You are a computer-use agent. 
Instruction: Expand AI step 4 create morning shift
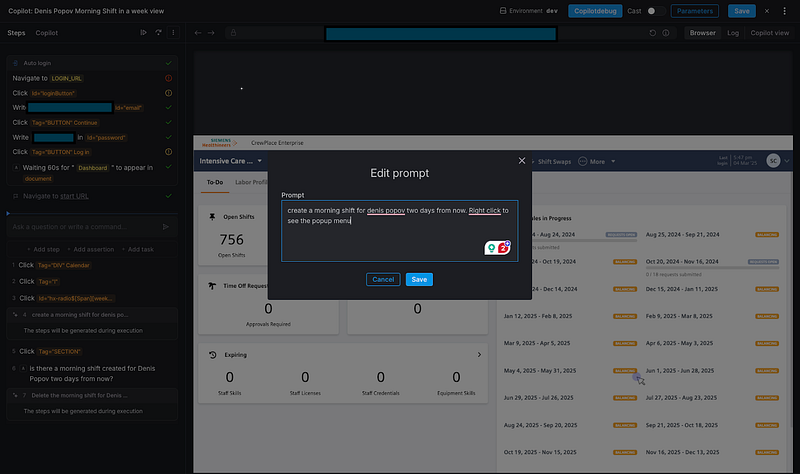point(92,315)
